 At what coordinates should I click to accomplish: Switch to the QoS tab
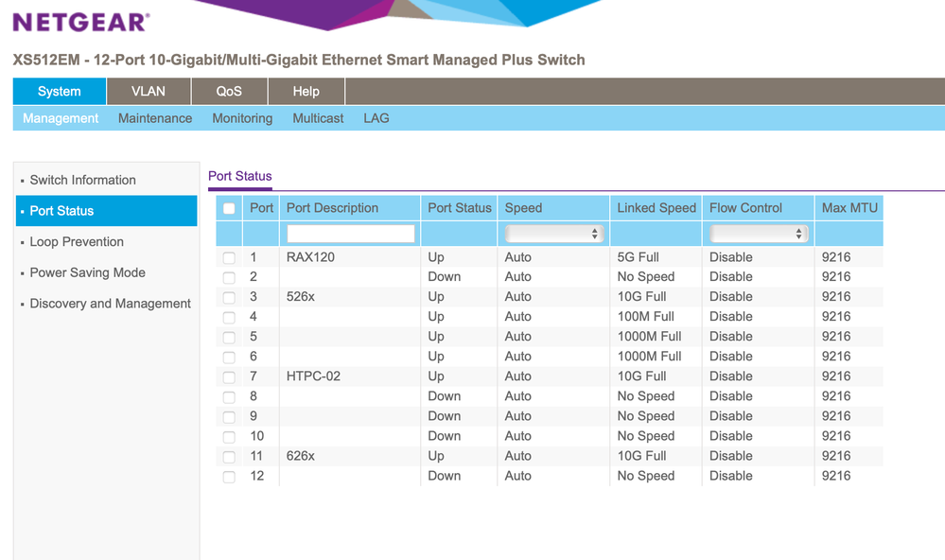click(x=229, y=92)
